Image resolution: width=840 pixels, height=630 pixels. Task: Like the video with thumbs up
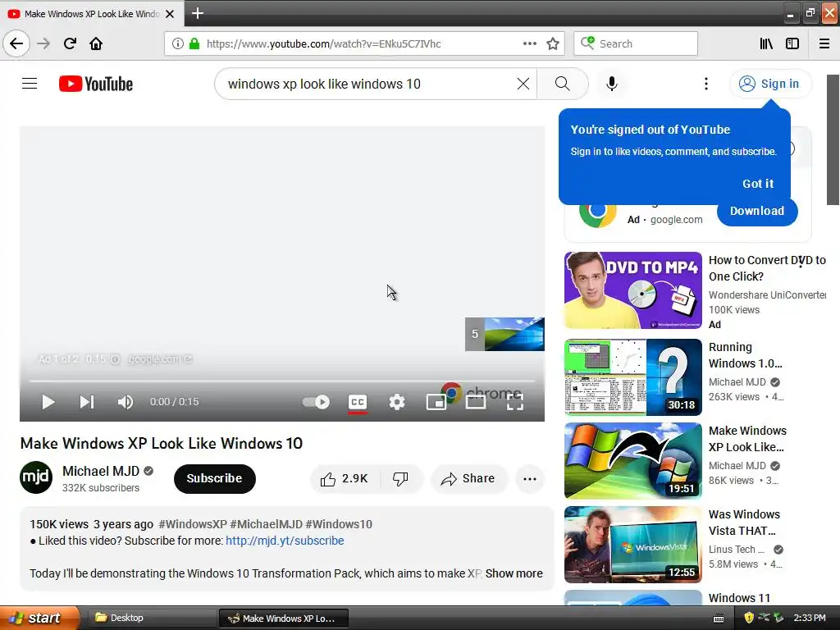click(x=345, y=479)
